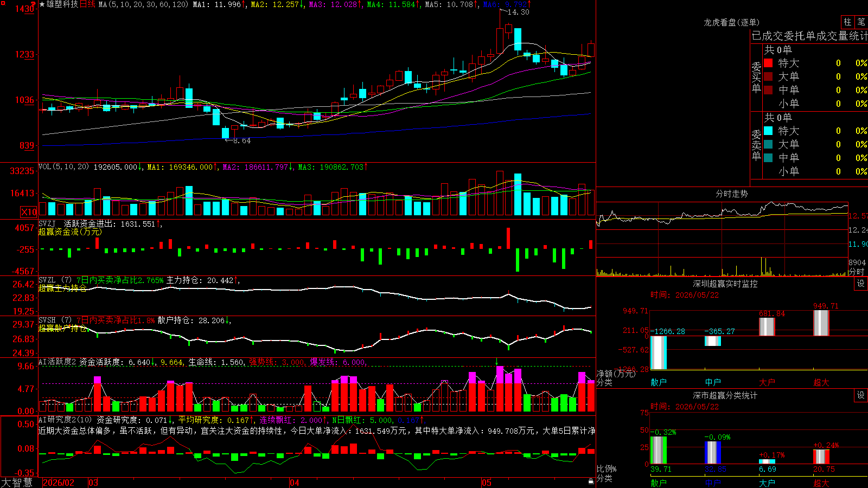Click the small red square icon in the top-left corner
Image resolution: width=868 pixels, height=488 pixels.
(x=2, y=2)
